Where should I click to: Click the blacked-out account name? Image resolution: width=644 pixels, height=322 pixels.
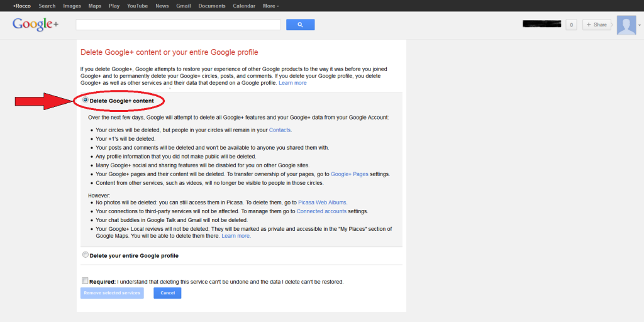coord(541,25)
